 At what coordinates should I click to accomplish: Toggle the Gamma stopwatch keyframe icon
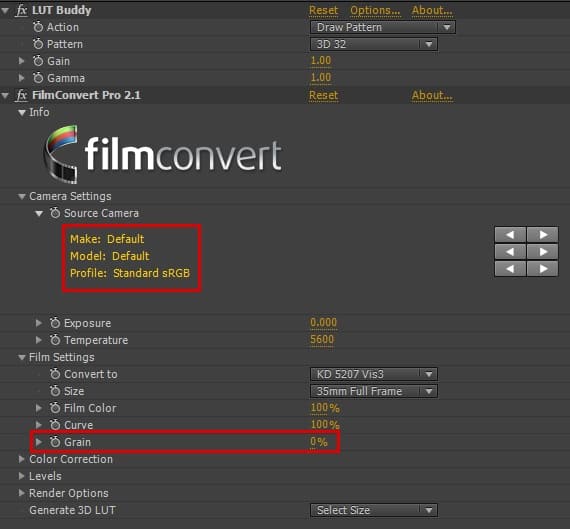pos(38,78)
